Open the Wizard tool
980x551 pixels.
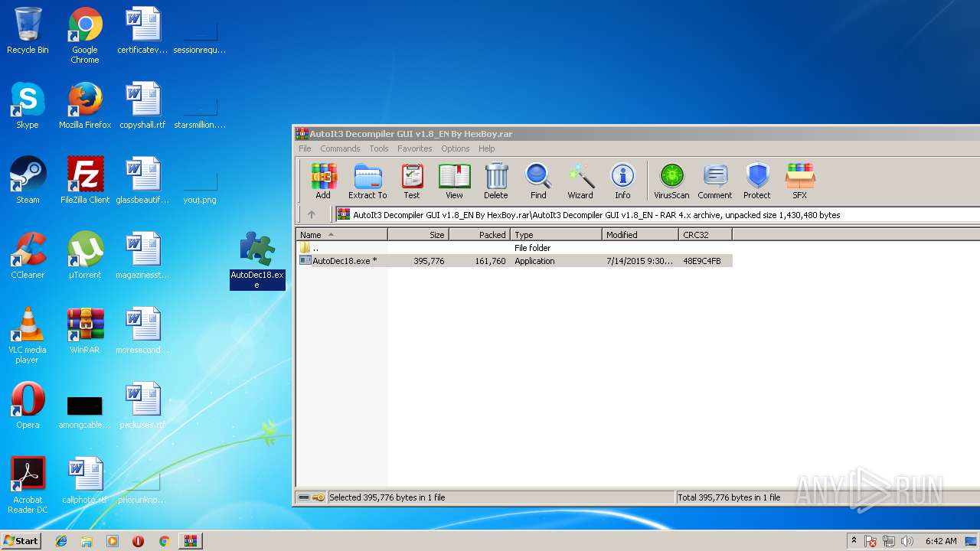point(580,181)
